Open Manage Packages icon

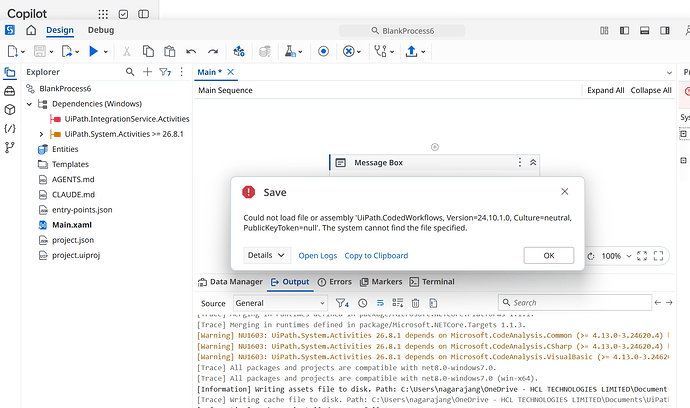239,51
